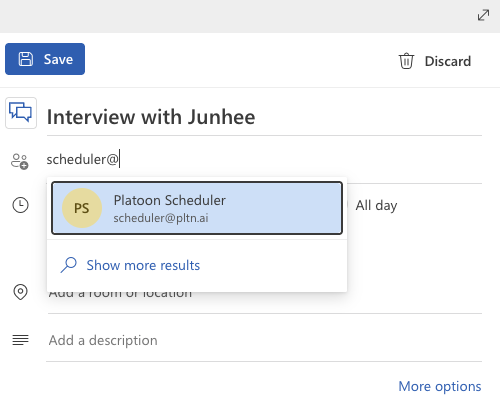500x408 pixels.
Task: Toggle the All day option
Action: click(x=376, y=205)
